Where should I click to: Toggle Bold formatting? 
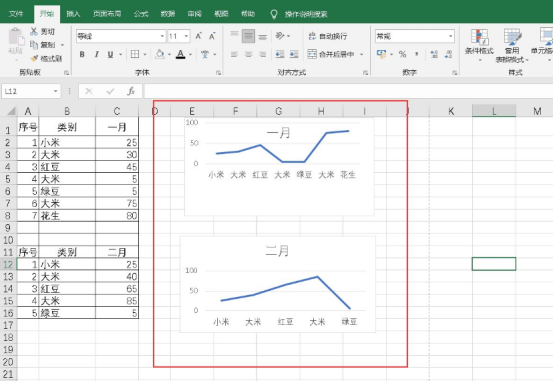click(82, 54)
